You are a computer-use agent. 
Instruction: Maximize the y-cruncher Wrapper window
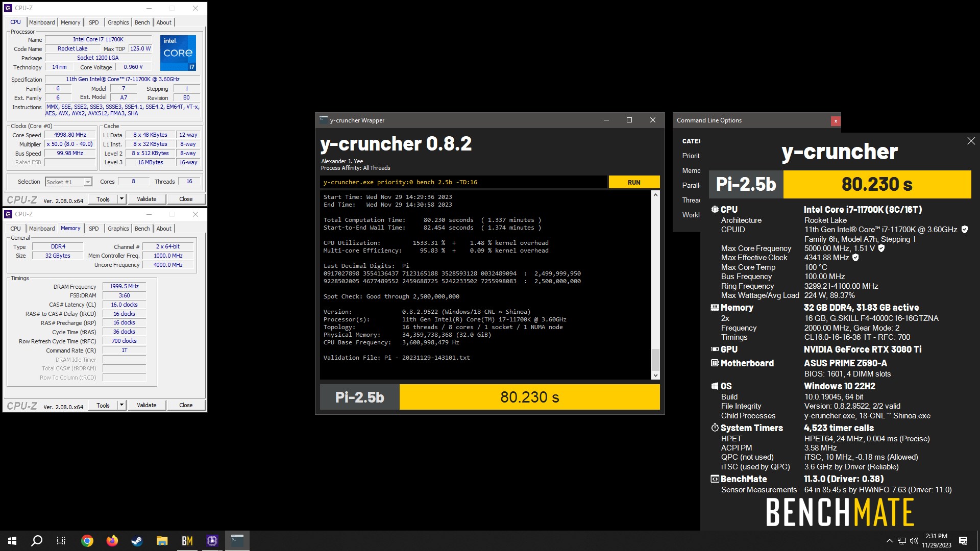[x=629, y=120]
